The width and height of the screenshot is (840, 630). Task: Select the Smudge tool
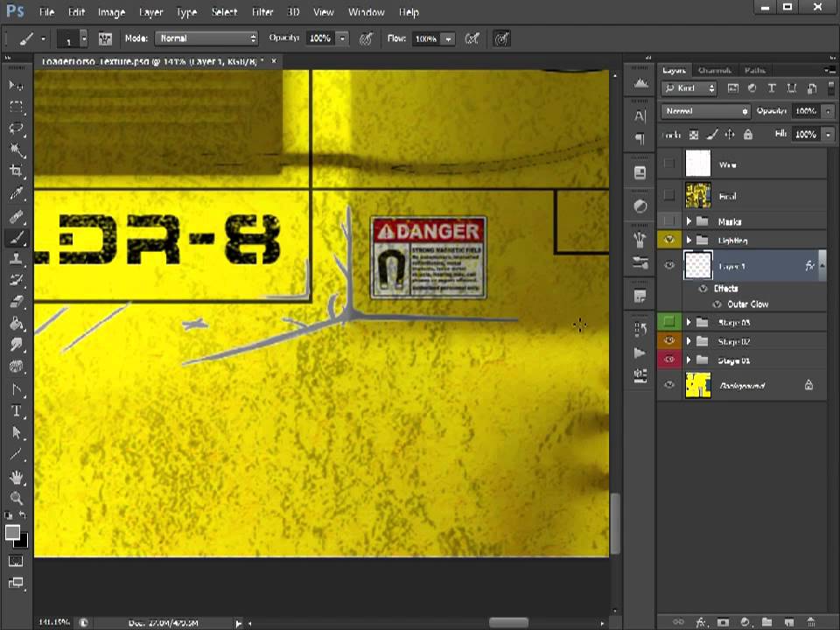pos(16,345)
